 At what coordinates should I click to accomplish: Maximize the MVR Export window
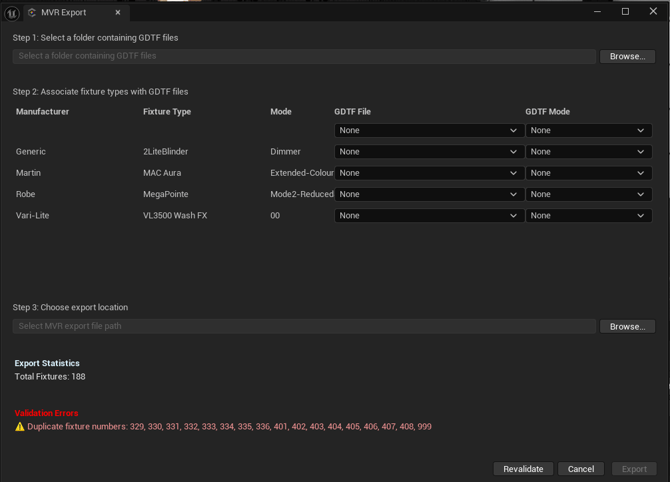click(625, 12)
